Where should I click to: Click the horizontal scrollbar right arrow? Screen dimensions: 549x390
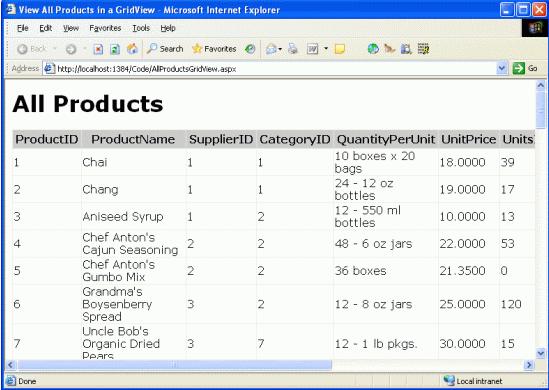529,365
